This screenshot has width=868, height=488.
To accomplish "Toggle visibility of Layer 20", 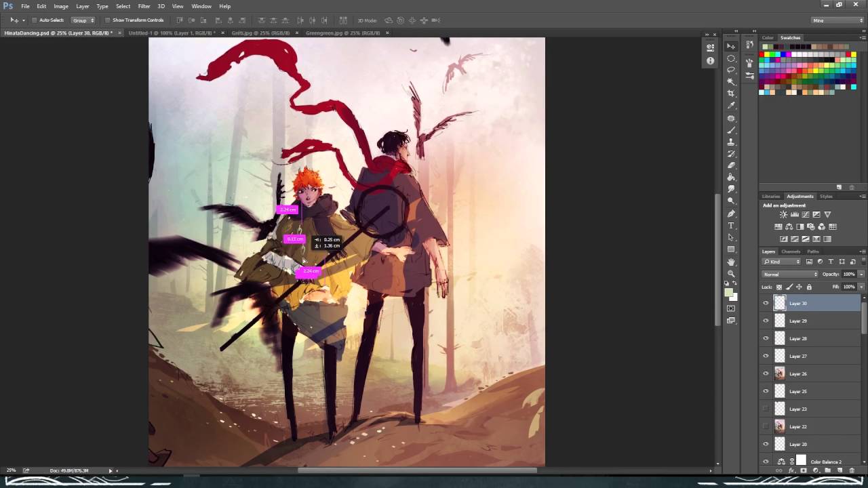I will (766, 445).
